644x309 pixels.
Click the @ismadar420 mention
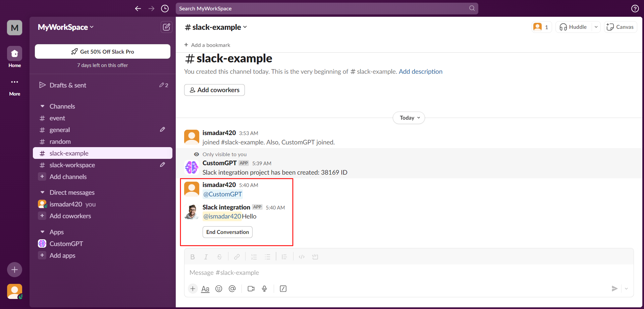pos(222,216)
